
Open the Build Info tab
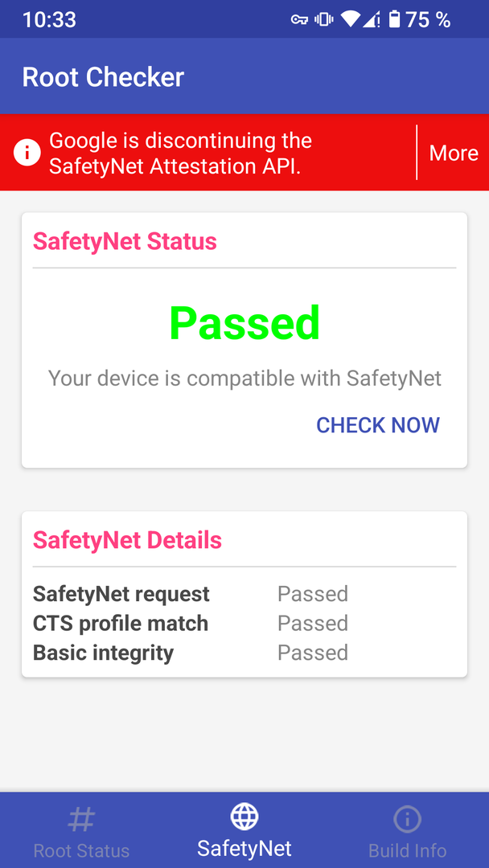pyautogui.click(x=407, y=850)
